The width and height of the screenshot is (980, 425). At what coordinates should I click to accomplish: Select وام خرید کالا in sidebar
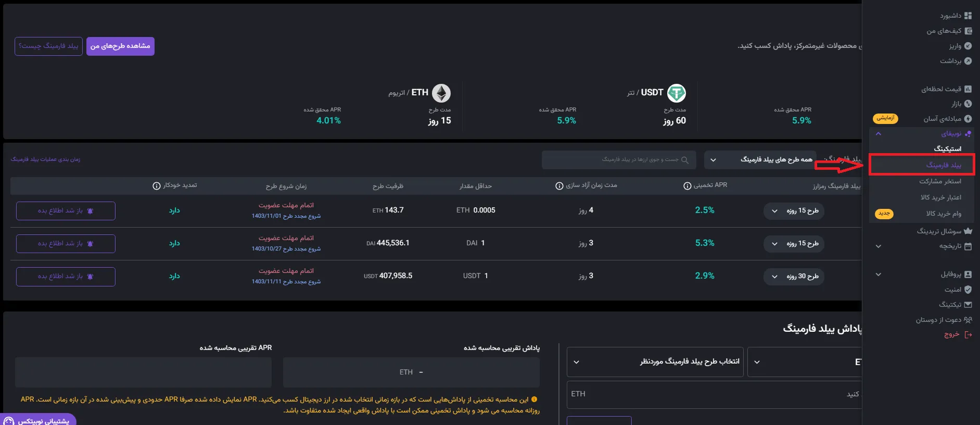point(944,214)
